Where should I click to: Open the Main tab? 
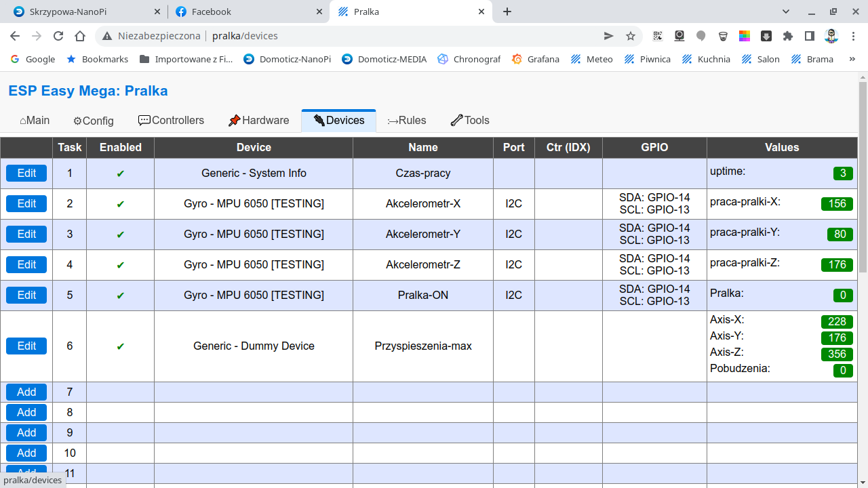coord(35,121)
